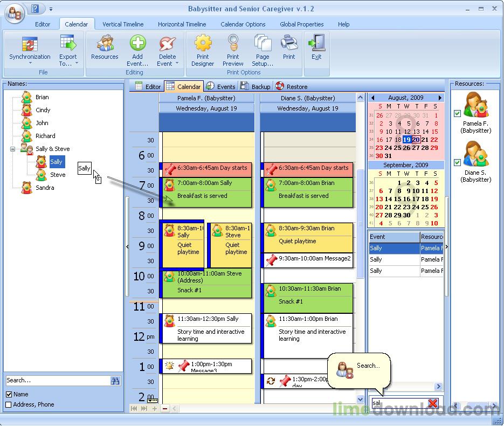This screenshot has width=504, height=426.
Task: Click the Exit door icon
Action: 316,43
